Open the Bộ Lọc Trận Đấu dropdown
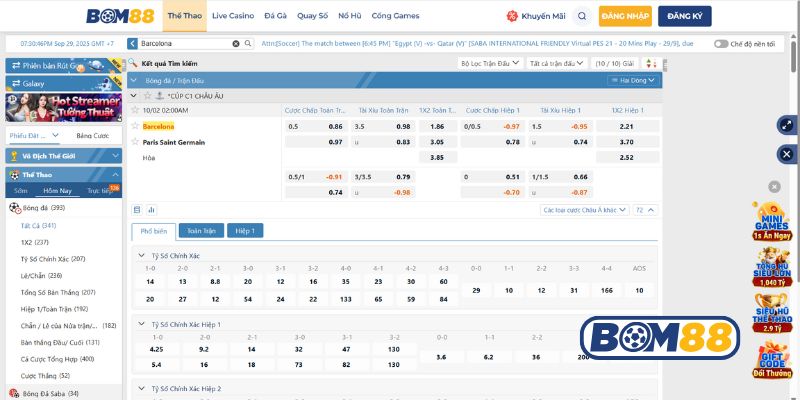The width and height of the screenshot is (800, 400). click(490, 63)
